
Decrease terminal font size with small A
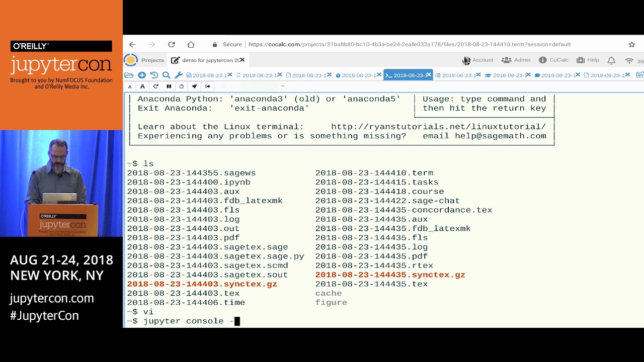tap(130, 86)
